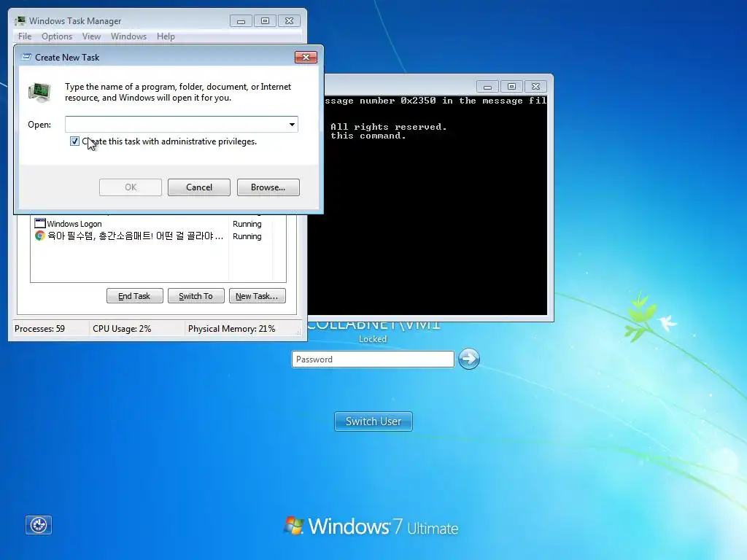747x560 pixels.
Task: Click the End Task button
Action: (134, 296)
